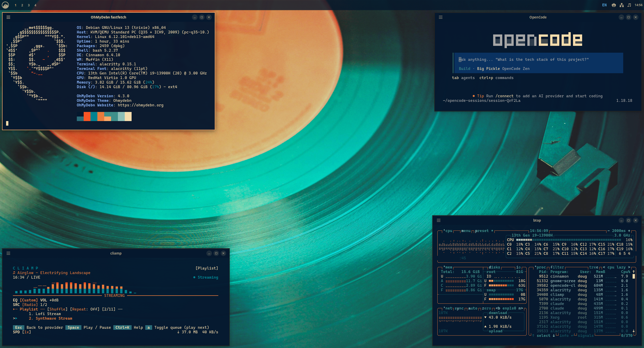Click the ohmydebn.org website URL in fastfetch
Viewport: 644px width, 348px height.
140,105
